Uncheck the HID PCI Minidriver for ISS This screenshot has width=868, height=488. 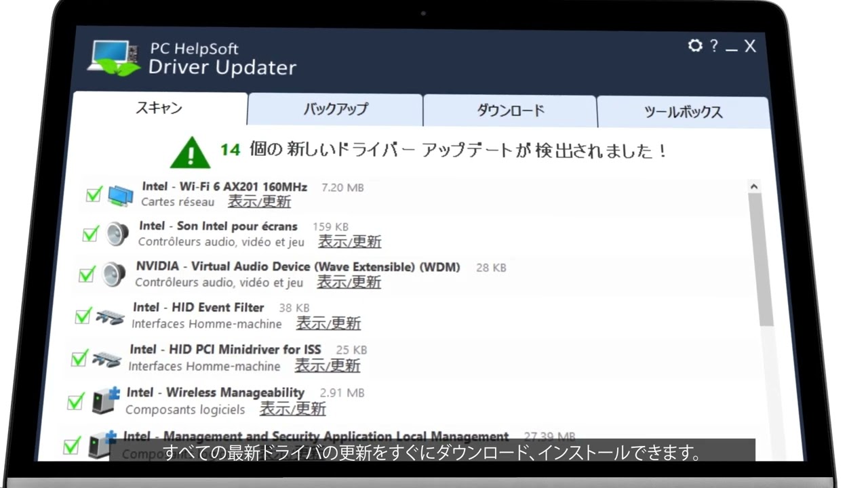(79, 358)
